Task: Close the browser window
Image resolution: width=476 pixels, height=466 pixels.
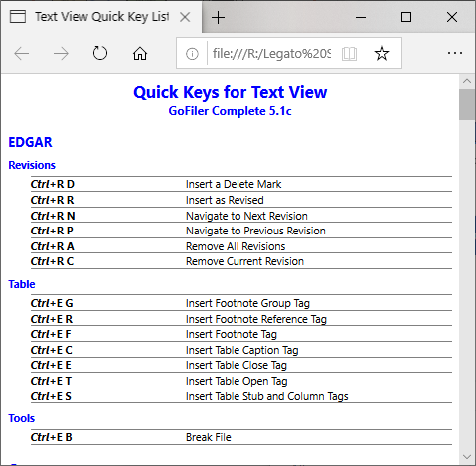Action: click(x=452, y=17)
